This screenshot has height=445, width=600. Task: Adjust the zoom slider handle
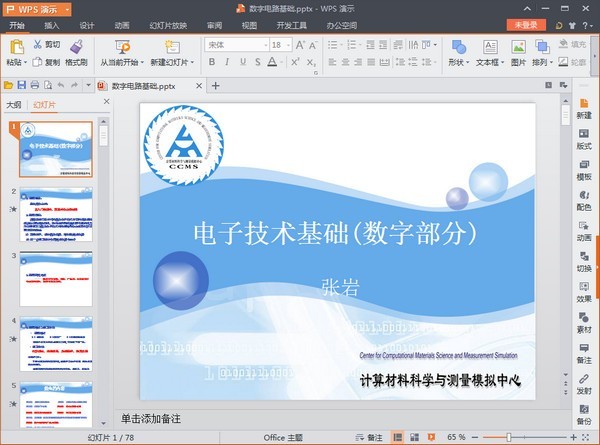point(509,437)
